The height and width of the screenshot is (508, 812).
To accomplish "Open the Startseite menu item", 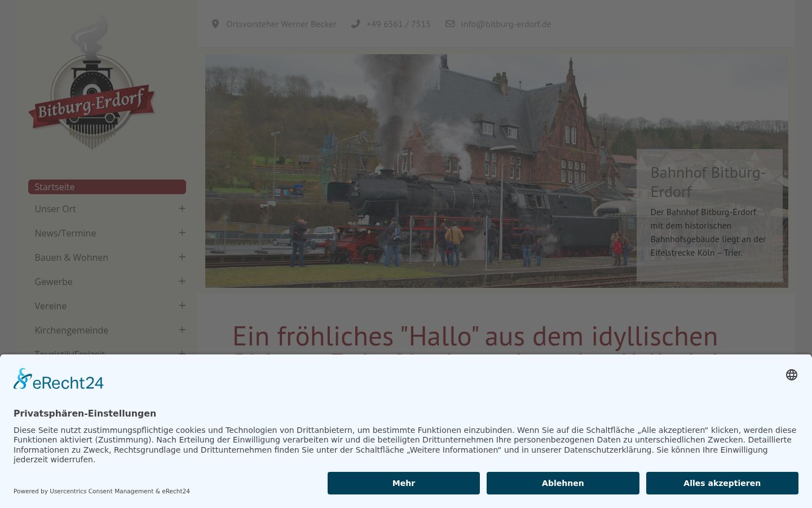I will (107, 187).
